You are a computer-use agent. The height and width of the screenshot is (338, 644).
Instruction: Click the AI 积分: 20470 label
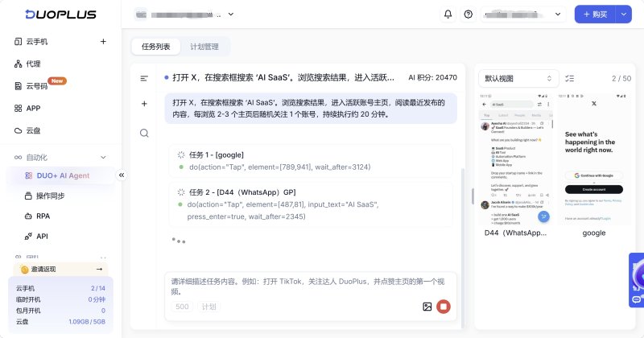[x=432, y=77]
